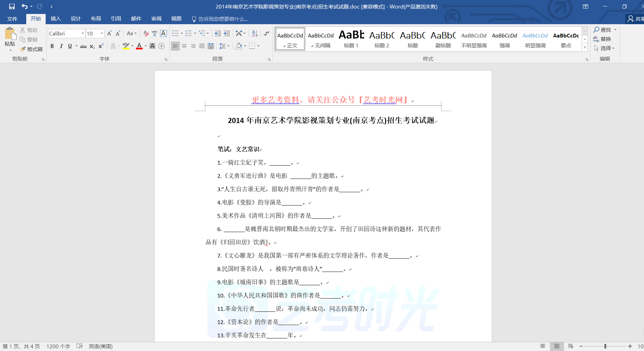Screen dimensions: 644x351
Task: Open the font name dropdown
Action: coord(83,33)
